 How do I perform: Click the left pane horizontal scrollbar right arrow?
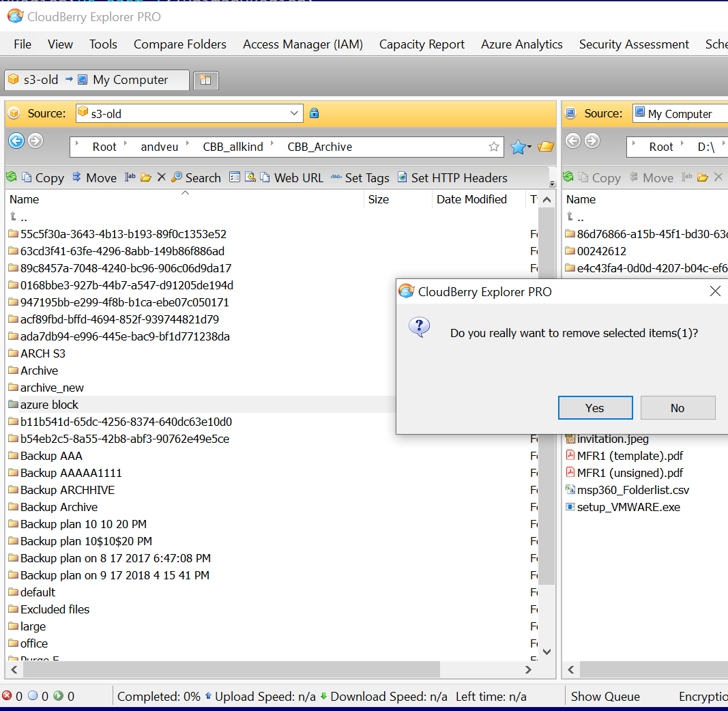click(528, 669)
